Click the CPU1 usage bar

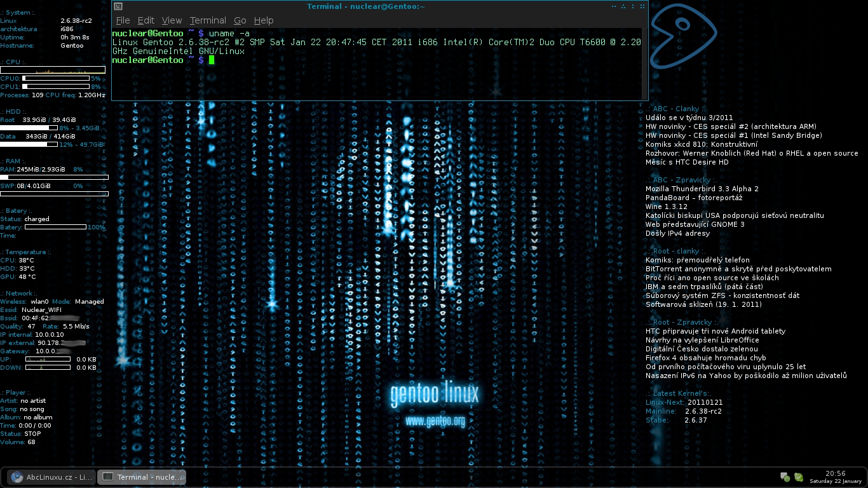tap(56, 86)
